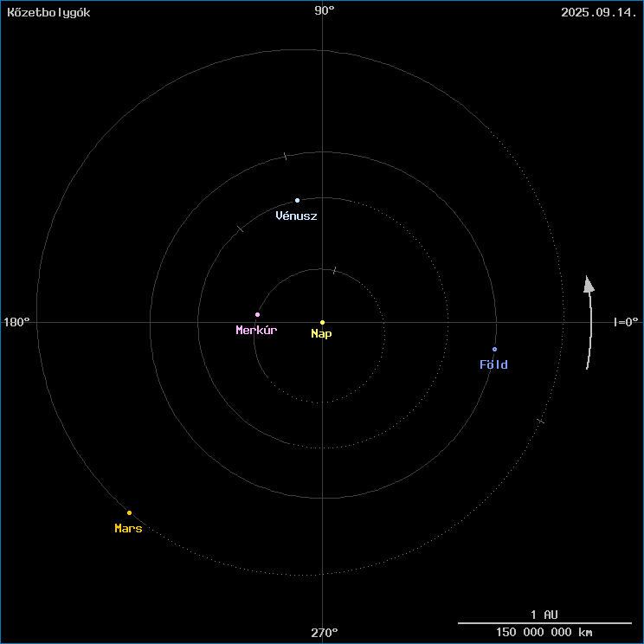
Task: Click the l=0° longitude label
Action: tap(625, 322)
